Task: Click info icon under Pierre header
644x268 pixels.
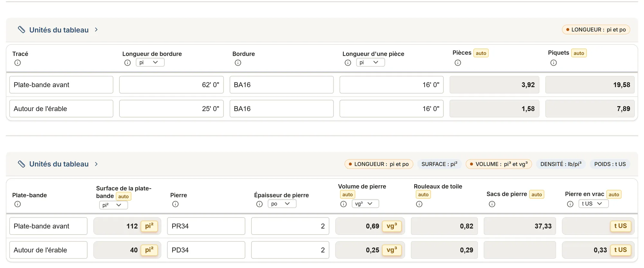Action: coord(175,204)
